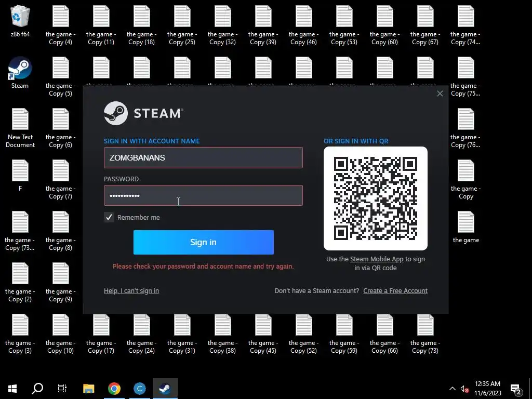Screen dimensions: 532x399
Task: Uncheck the Remember me checkbox
Action: [x=109, y=217]
